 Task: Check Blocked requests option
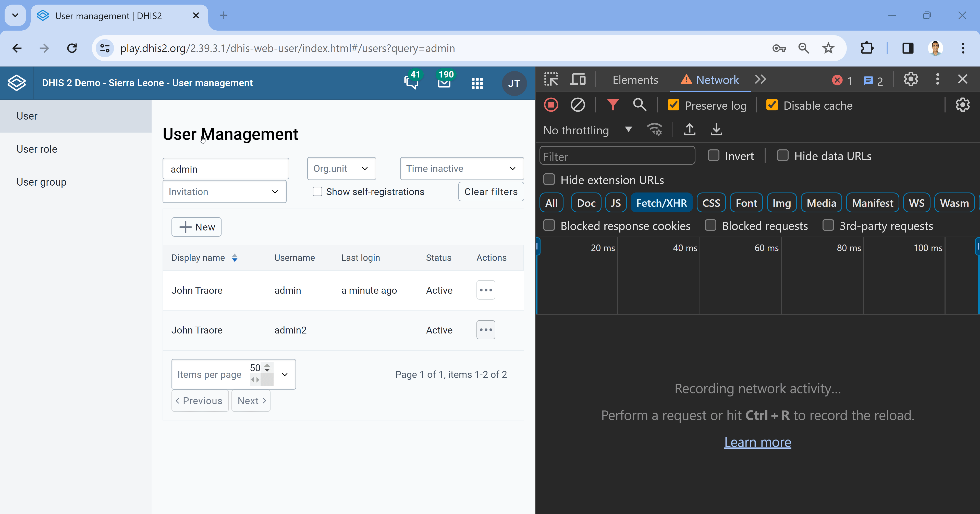pos(710,225)
